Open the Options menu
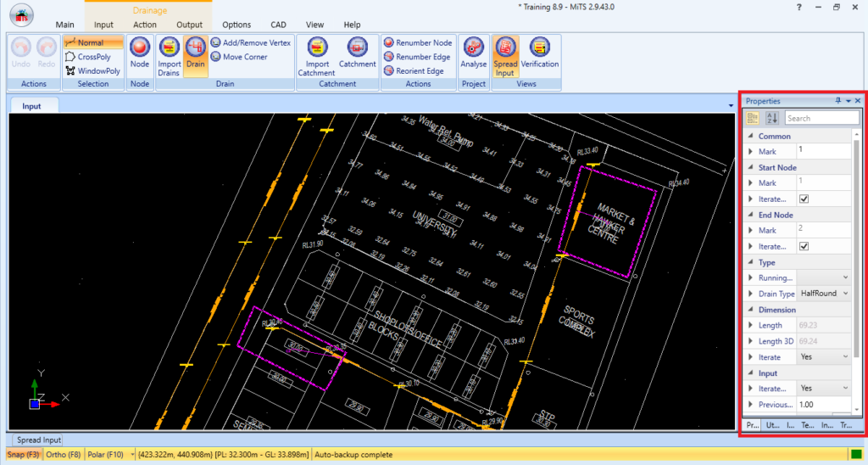 point(236,25)
